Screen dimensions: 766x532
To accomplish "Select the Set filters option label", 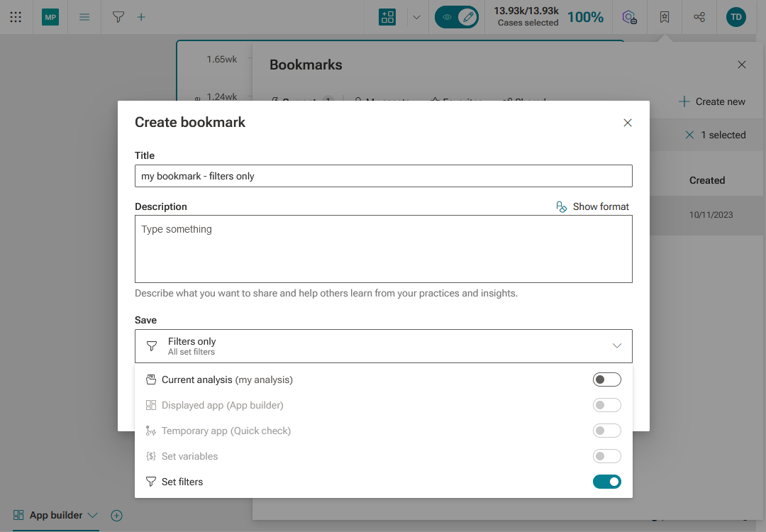I will click(x=182, y=482).
